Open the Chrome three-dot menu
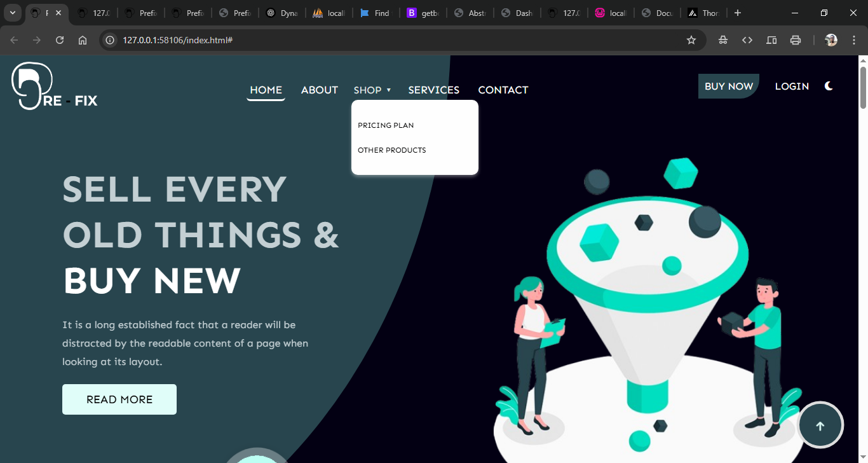Viewport: 868px width, 463px height. coord(853,40)
